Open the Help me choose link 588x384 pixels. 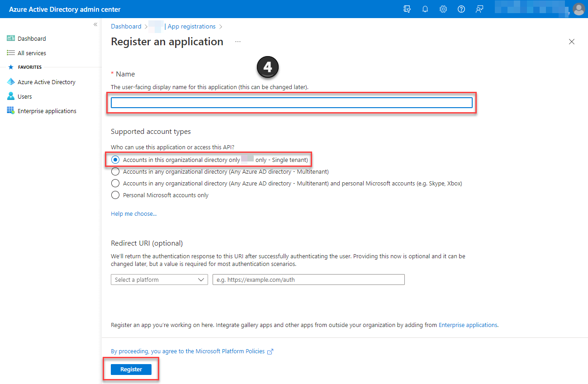pyautogui.click(x=133, y=213)
